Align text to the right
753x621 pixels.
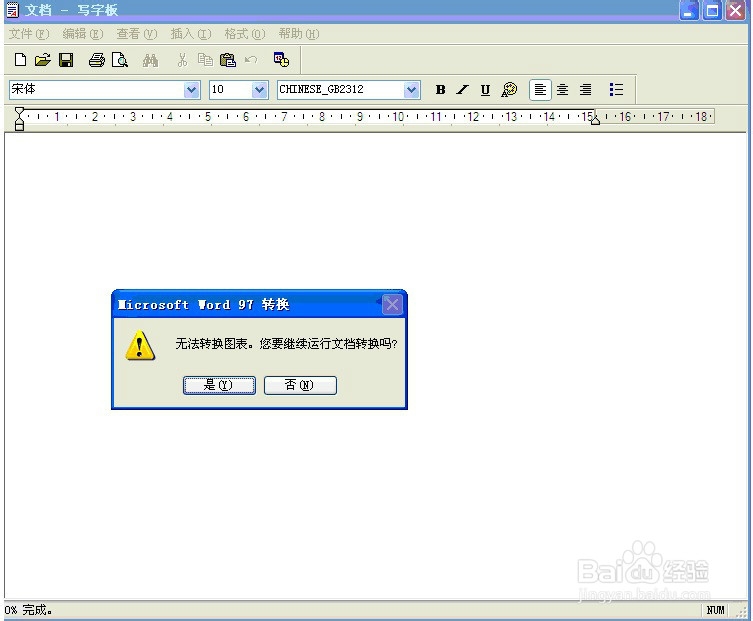585,90
